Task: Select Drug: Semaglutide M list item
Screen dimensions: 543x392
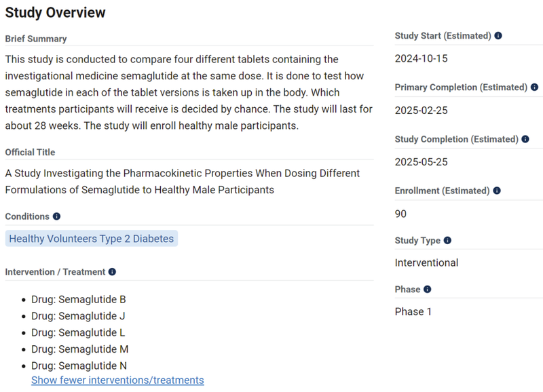Action: coord(79,349)
